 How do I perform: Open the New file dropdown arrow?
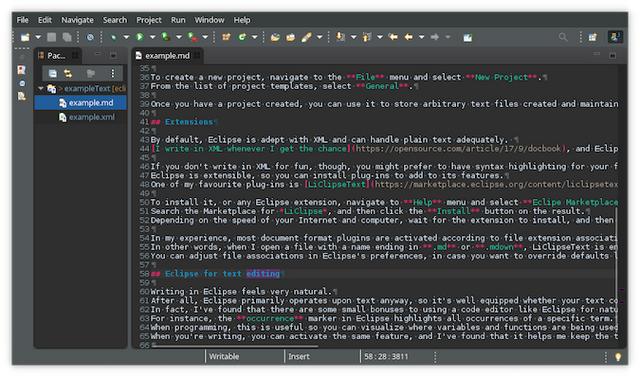pyautogui.click(x=38, y=37)
